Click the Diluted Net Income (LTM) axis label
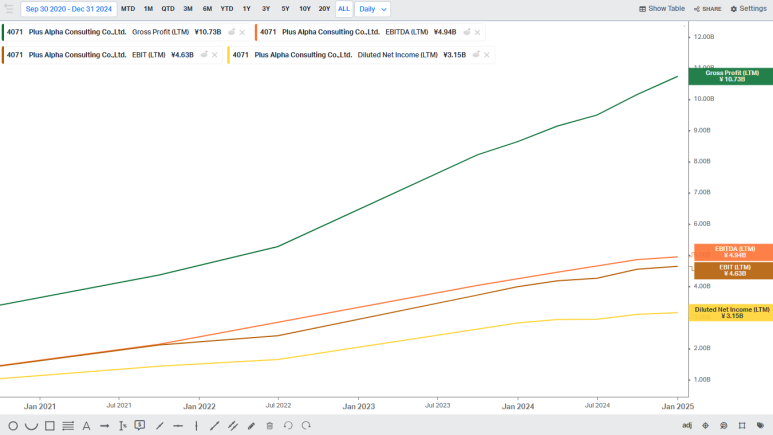This screenshot has width=773, height=435. (x=731, y=313)
